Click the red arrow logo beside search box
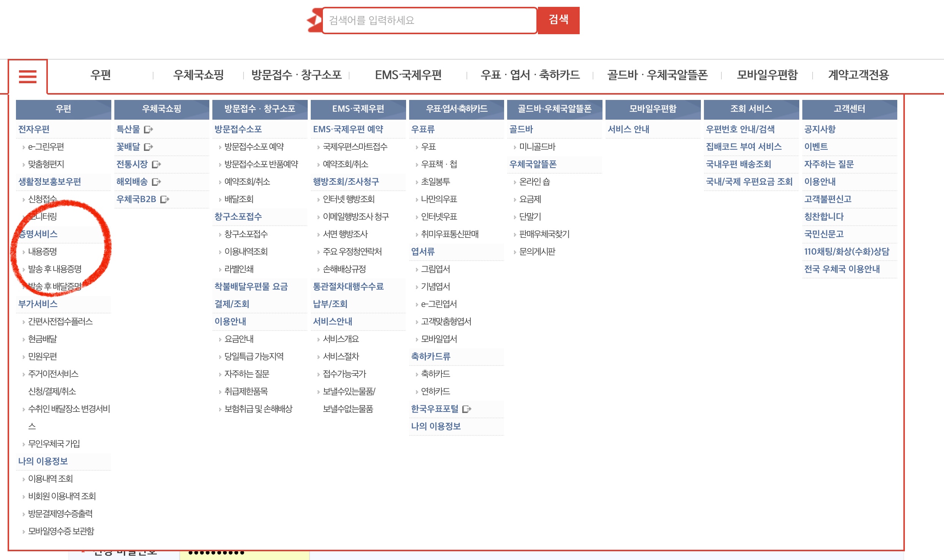This screenshot has width=944, height=560. click(315, 21)
